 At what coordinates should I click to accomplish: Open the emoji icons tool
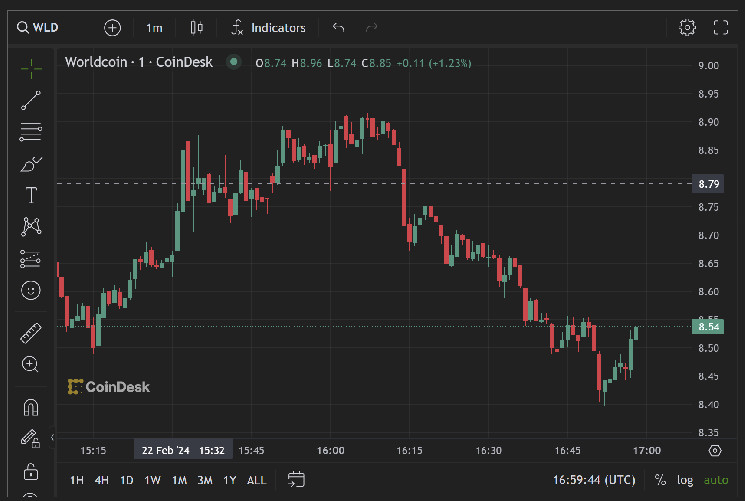(x=31, y=290)
